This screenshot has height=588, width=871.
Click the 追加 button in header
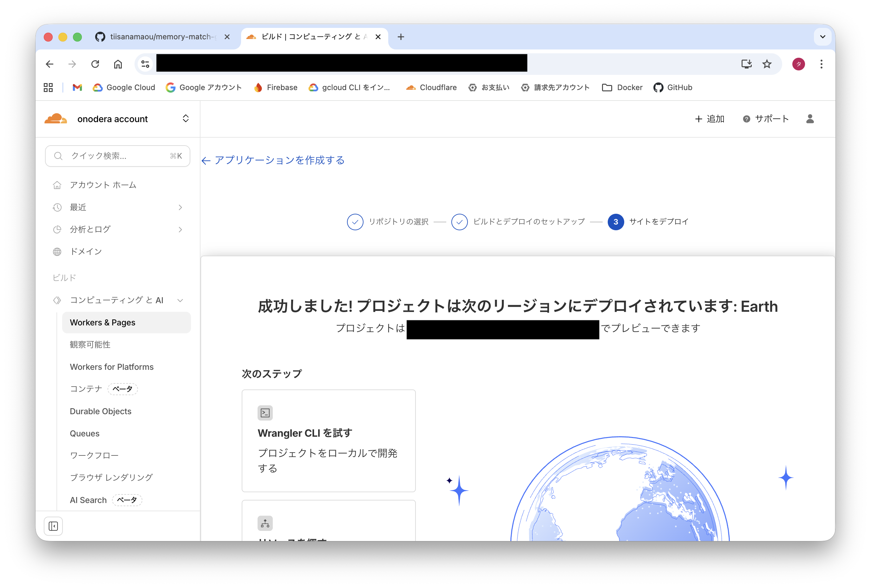point(710,119)
